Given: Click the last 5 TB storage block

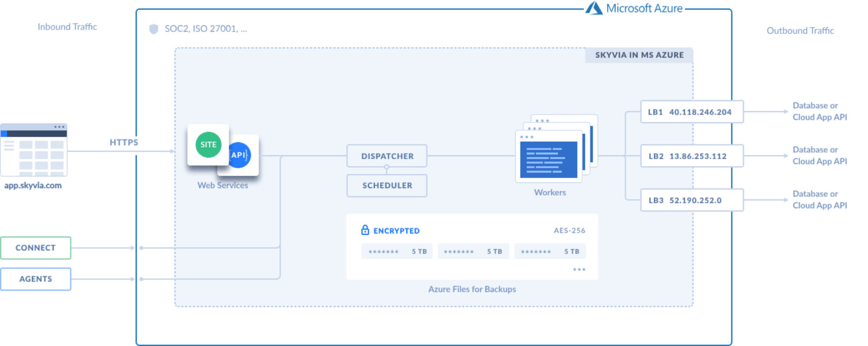Looking at the screenshot, I should [550, 251].
